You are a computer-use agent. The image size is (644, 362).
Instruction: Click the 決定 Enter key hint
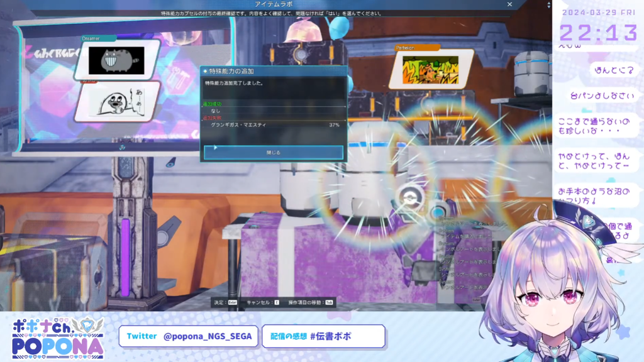point(225,302)
